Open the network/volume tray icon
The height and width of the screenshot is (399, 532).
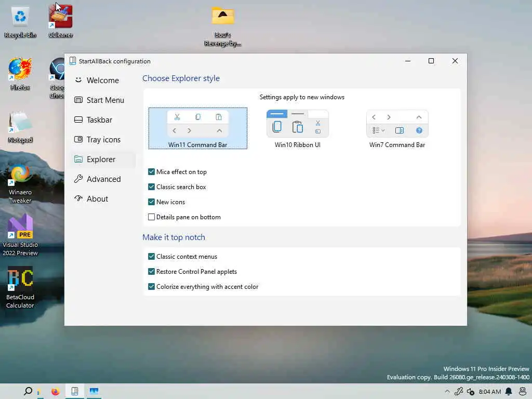470,392
